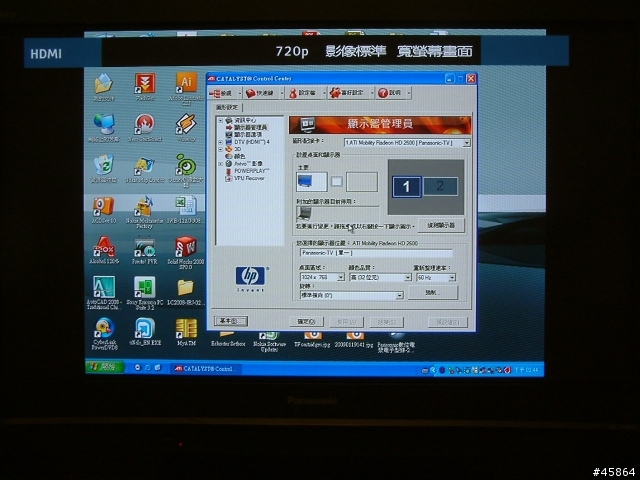
Task: Open Presto! PVR shortcut
Action: pyautogui.click(x=145, y=247)
